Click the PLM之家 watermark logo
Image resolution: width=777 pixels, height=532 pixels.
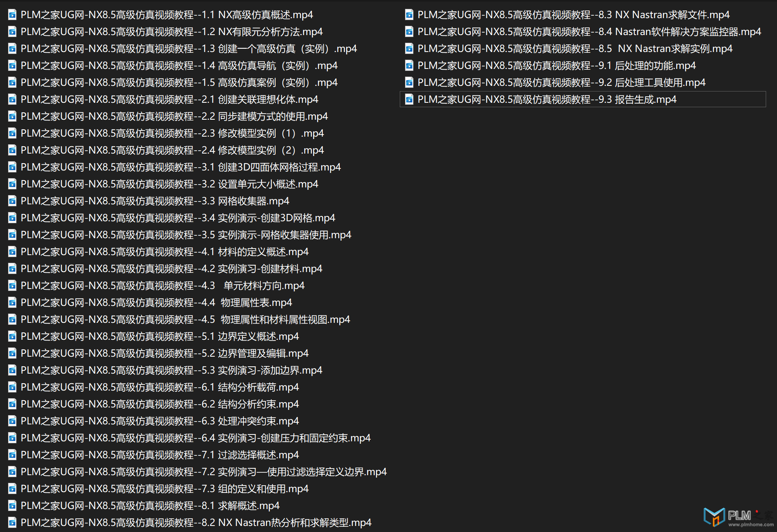point(738,517)
